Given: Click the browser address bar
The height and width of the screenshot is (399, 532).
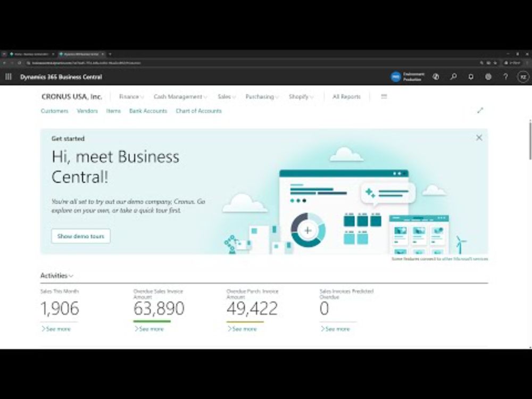Looking at the screenshot, I should 251,63.
